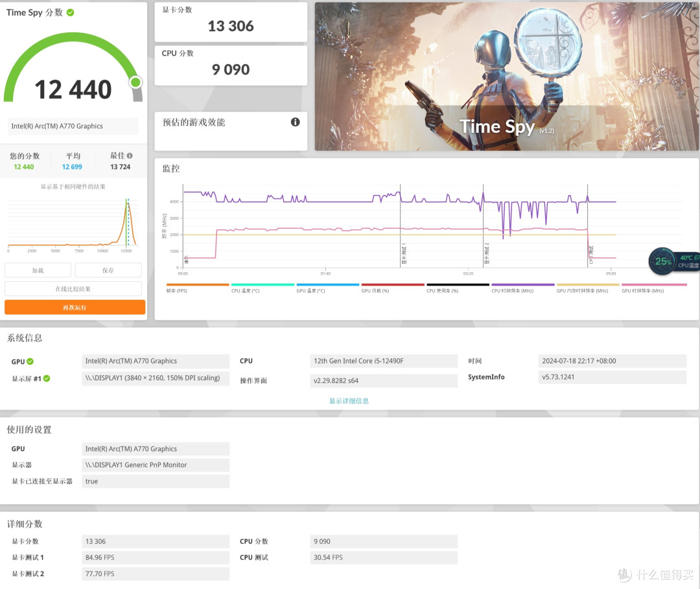Click 显卡测试 1 result 84.96 FPS
Viewport: 700px width, 589px height.
click(156, 557)
